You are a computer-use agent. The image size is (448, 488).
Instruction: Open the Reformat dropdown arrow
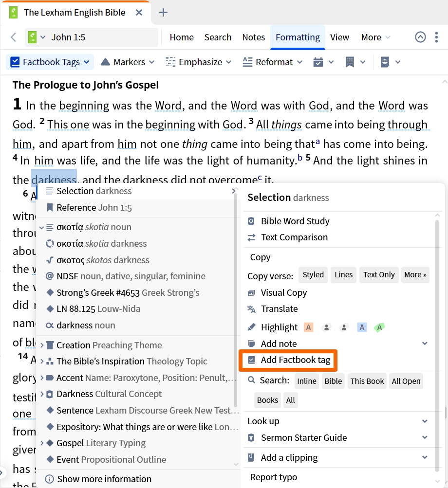(299, 62)
